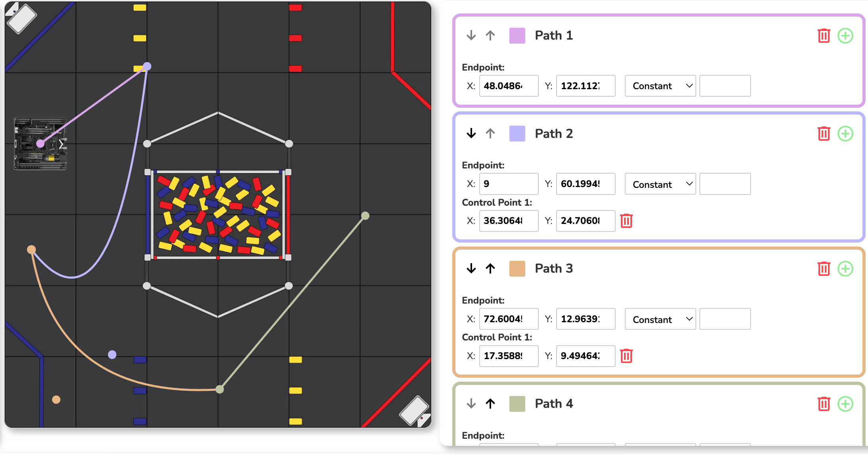Delete Path 3 using trash icon

coord(824,269)
